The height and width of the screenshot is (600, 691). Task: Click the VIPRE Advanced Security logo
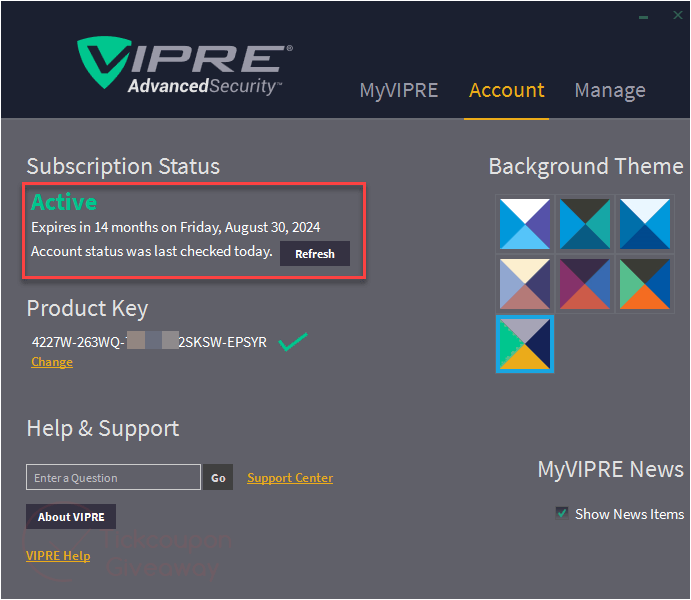(184, 65)
